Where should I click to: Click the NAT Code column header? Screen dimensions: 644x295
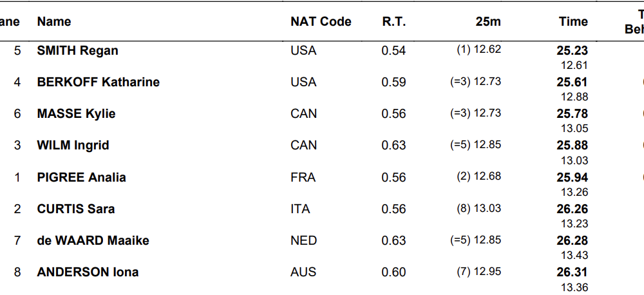point(321,22)
